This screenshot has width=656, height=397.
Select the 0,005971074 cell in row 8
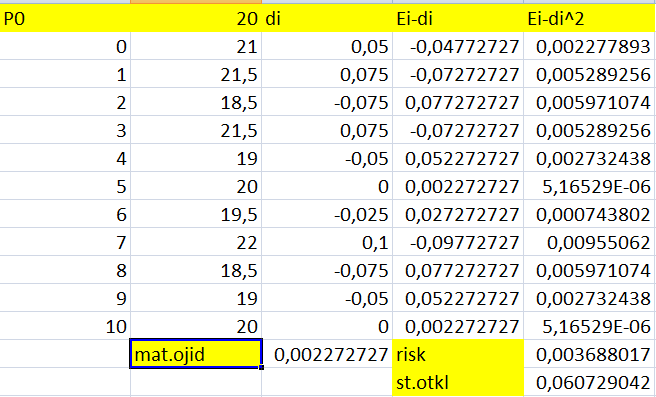coord(589,270)
